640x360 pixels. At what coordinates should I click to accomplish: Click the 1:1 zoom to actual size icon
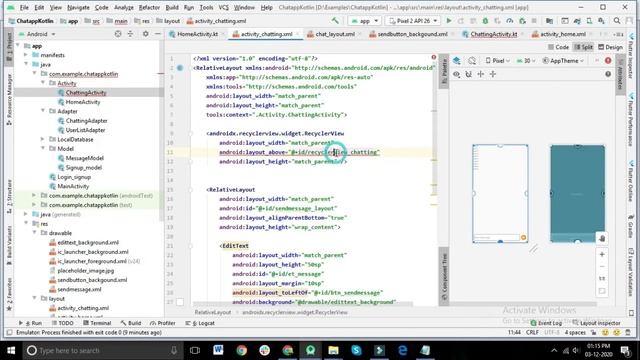pyautogui.click(x=602, y=279)
